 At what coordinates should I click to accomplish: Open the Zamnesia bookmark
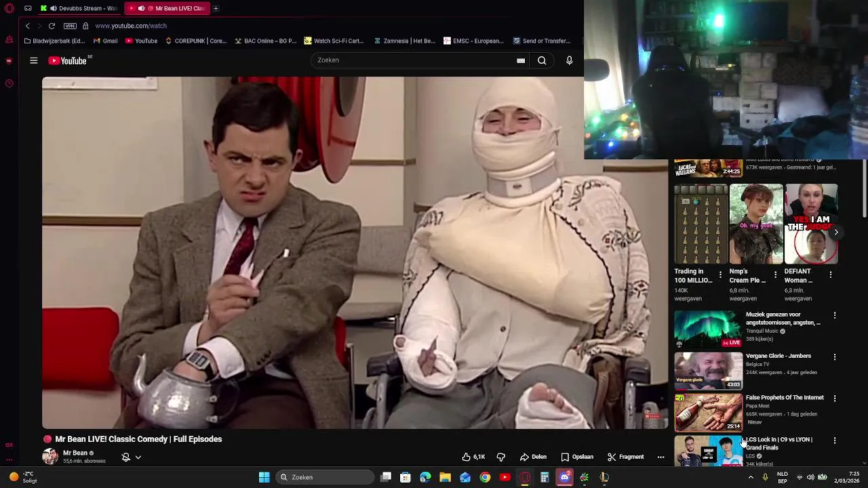pos(405,41)
